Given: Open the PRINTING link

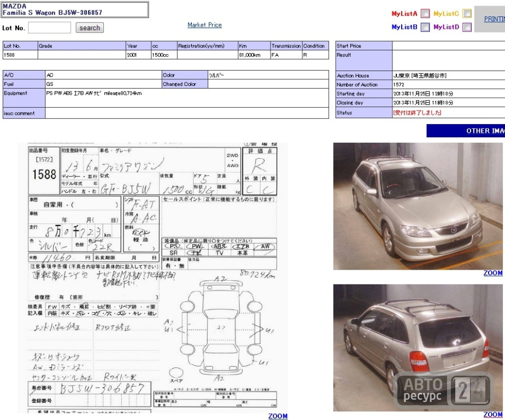Looking at the screenshot, I should coord(495,19).
